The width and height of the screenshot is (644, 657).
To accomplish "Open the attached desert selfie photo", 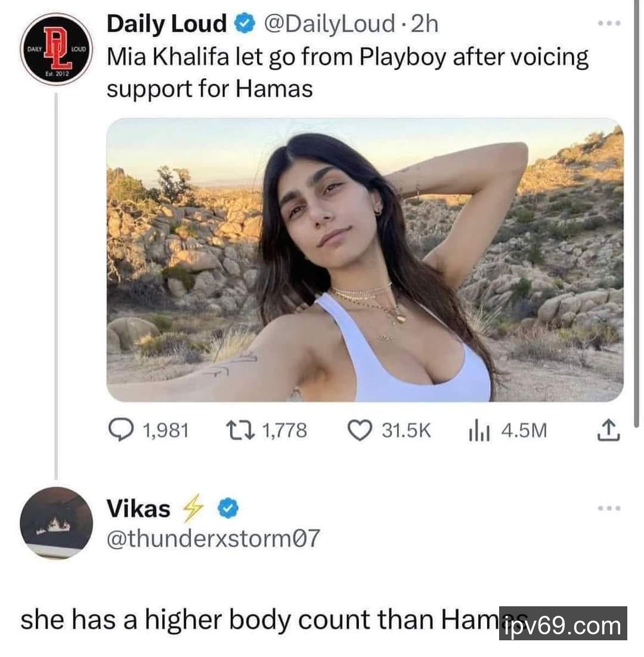I will 365,260.
